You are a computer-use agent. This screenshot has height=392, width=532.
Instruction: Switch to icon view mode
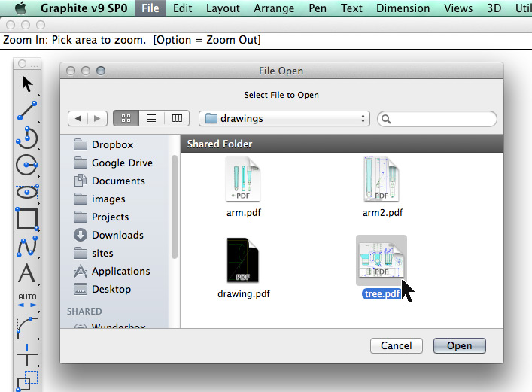click(x=126, y=118)
